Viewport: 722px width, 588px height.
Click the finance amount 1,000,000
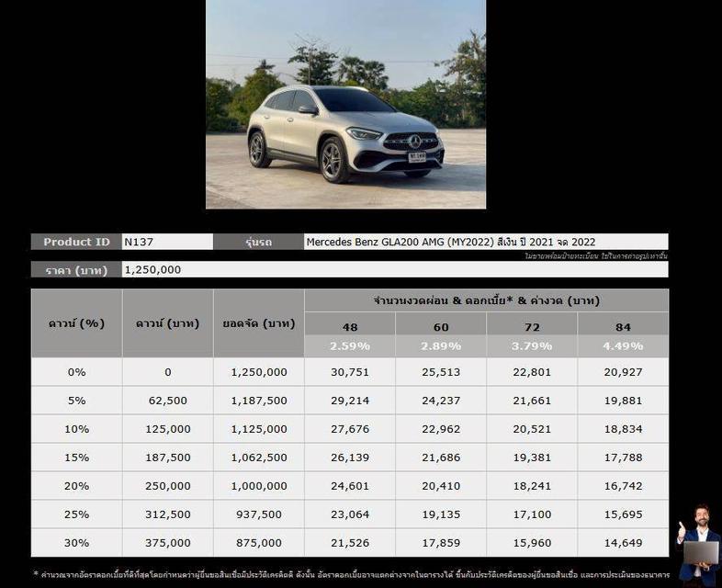click(x=259, y=486)
